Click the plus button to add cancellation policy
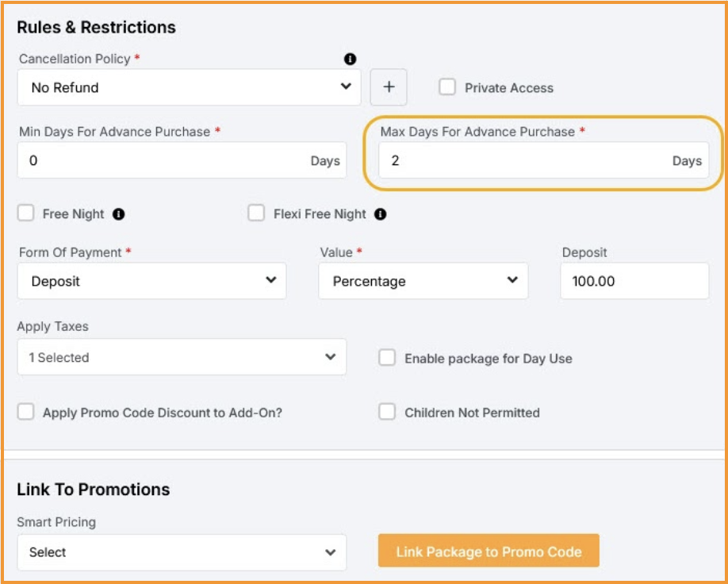The image size is (728, 584). tap(389, 87)
